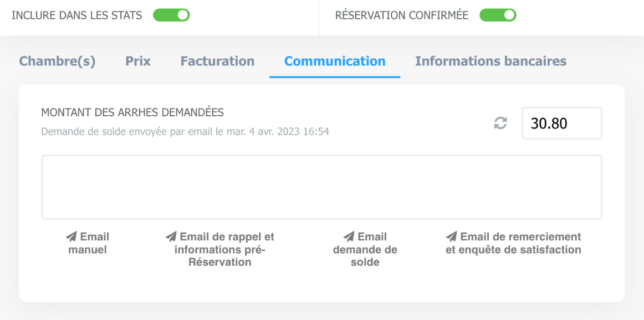
Task: Click the paper plane icon of Email manuel
Action: click(x=71, y=237)
